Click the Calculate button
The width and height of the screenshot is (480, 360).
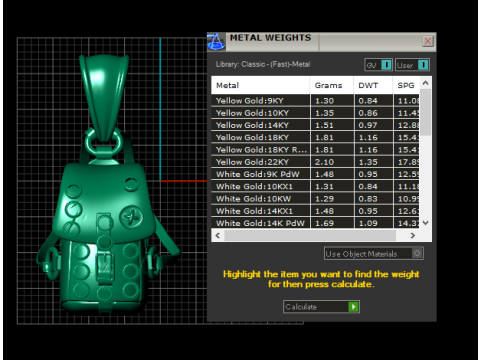321,307
